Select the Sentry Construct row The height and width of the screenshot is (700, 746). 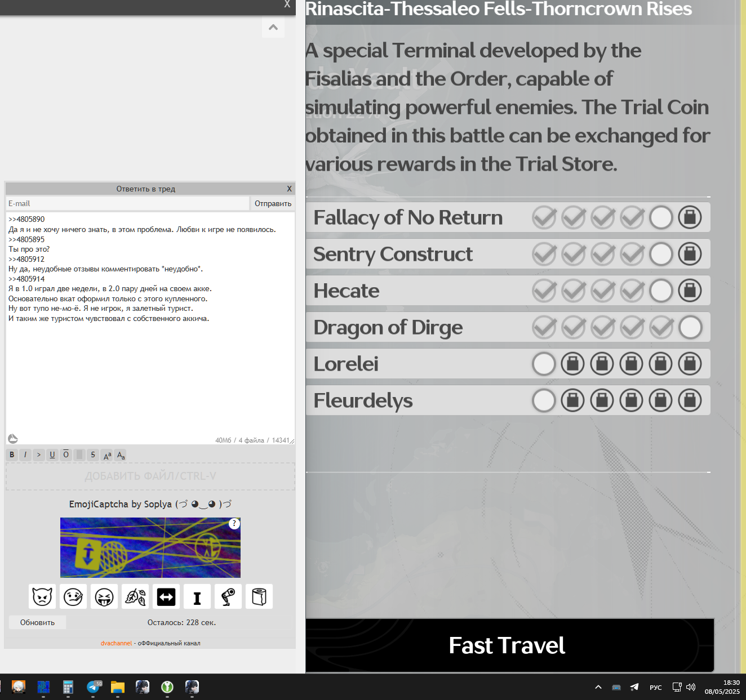tap(508, 254)
